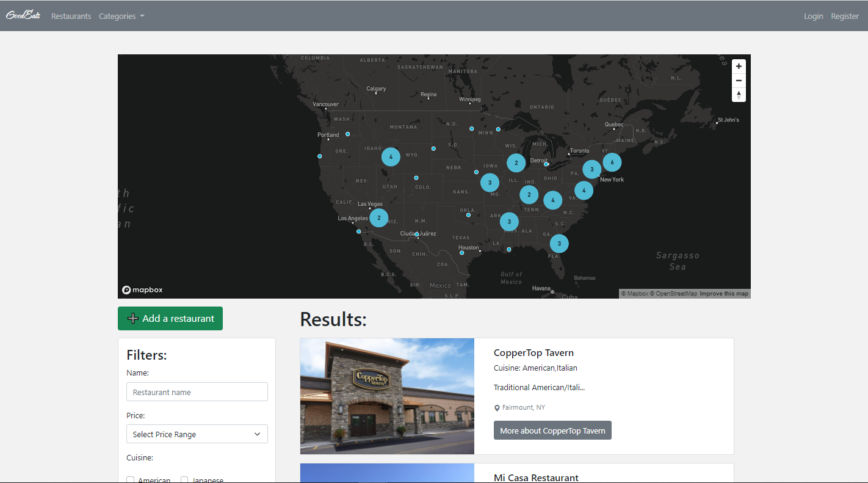Select the map point in South Dakota
The width and height of the screenshot is (868, 483).
pos(433,148)
